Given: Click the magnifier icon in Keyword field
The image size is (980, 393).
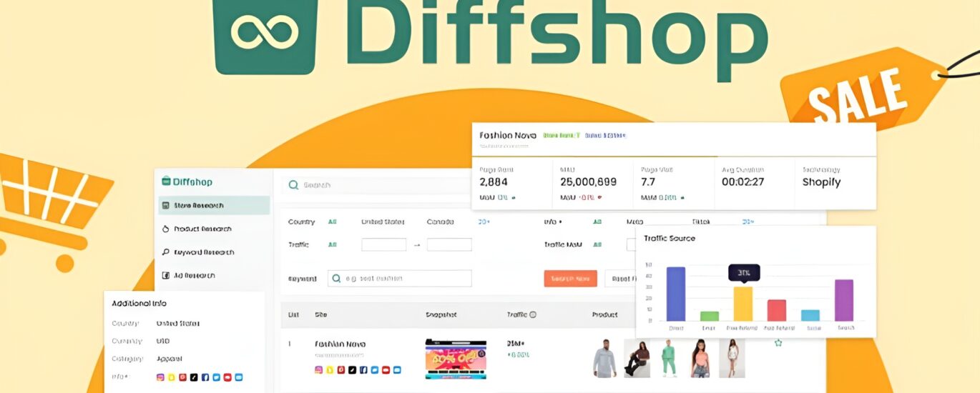Looking at the screenshot, I should pyautogui.click(x=336, y=279).
